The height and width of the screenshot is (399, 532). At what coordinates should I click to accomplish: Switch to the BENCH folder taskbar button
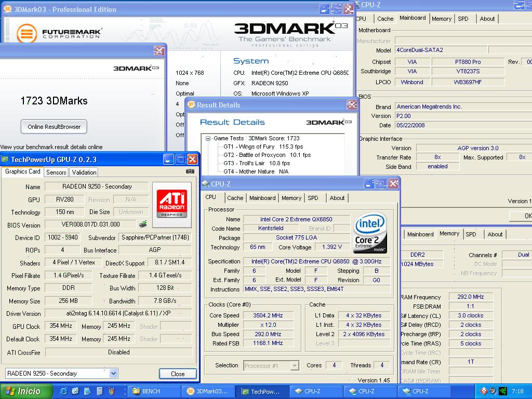coord(154,391)
